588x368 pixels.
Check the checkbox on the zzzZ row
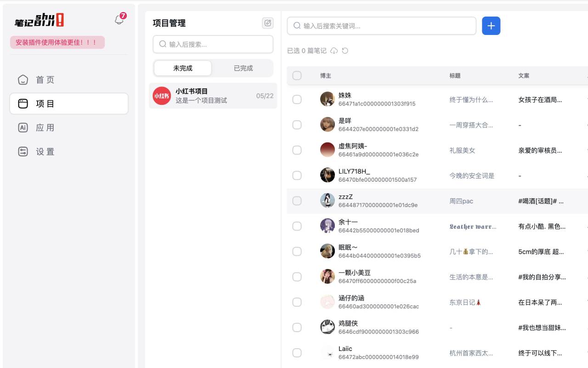tap(297, 201)
